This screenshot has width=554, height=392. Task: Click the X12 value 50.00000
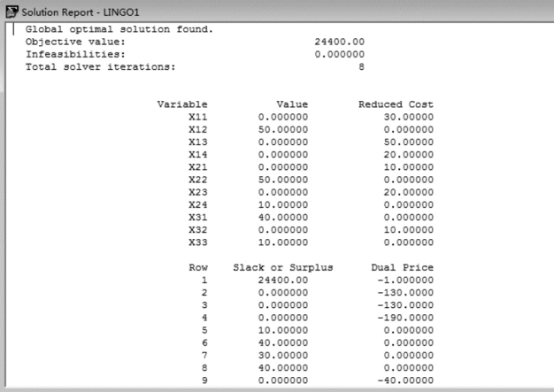283,129
